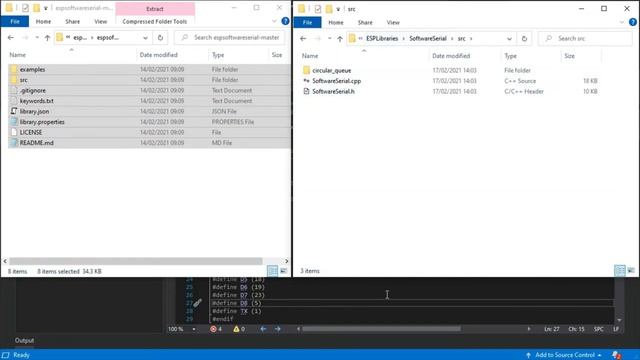
Task: Open Home tab in src Explorer window
Action: 336,22
